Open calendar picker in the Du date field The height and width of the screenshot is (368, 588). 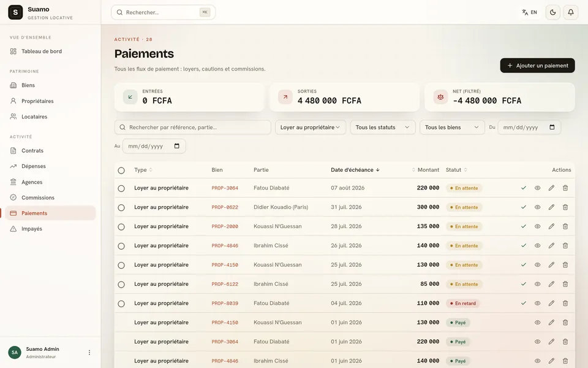click(552, 128)
